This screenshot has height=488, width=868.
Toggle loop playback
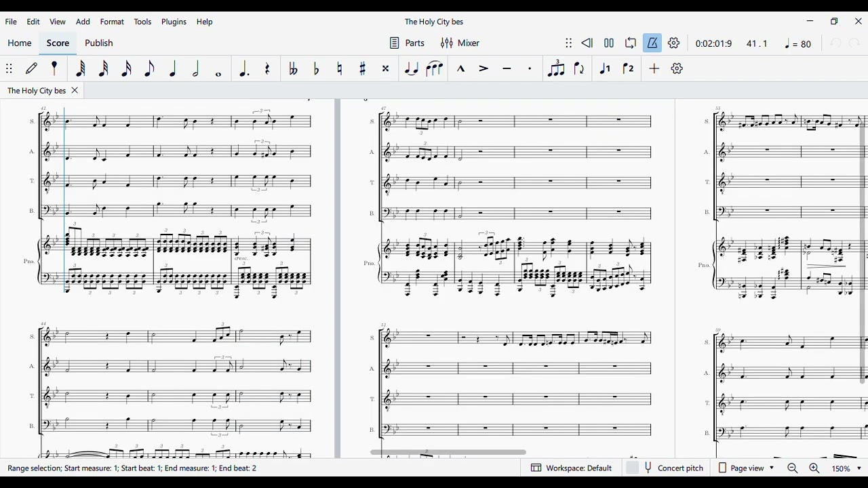click(x=631, y=43)
